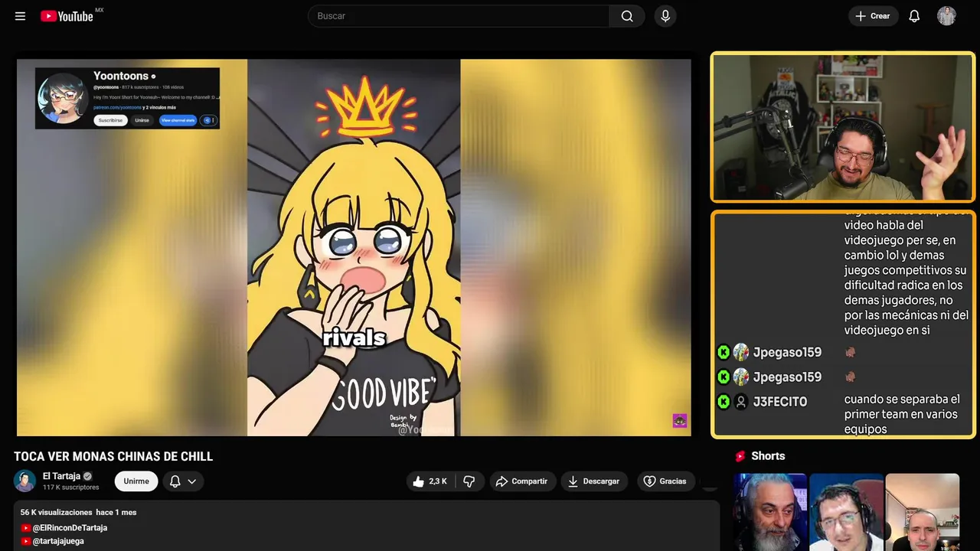The image size is (980, 551).
Task: Click J3FECITO chat message
Action: click(902, 414)
